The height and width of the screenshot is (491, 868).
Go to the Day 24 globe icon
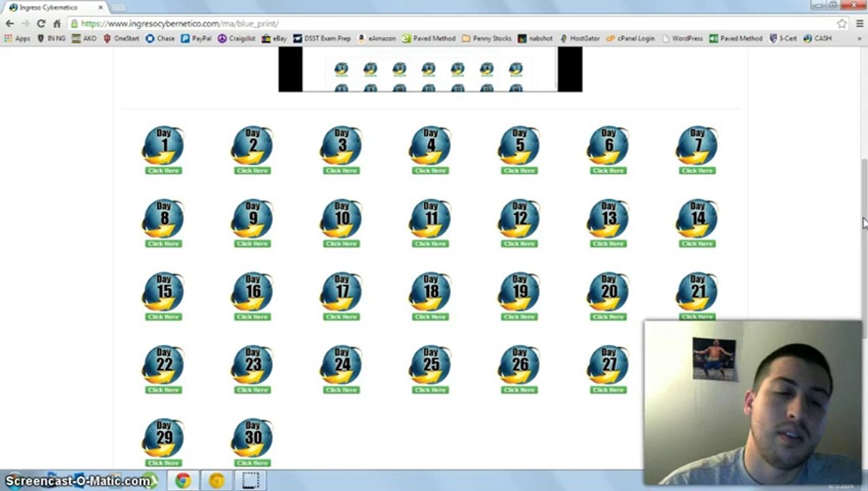coord(341,364)
